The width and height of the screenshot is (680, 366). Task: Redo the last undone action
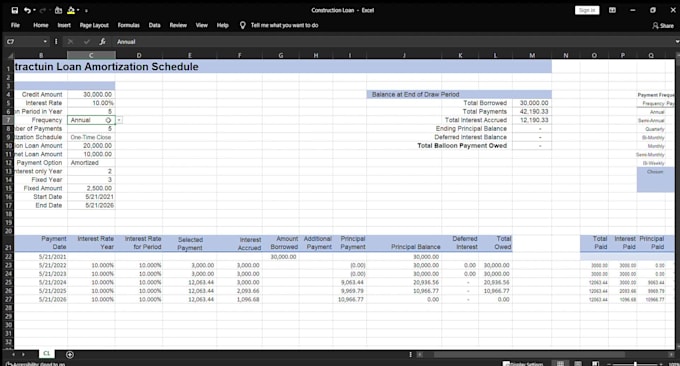pyautogui.click(x=42, y=10)
